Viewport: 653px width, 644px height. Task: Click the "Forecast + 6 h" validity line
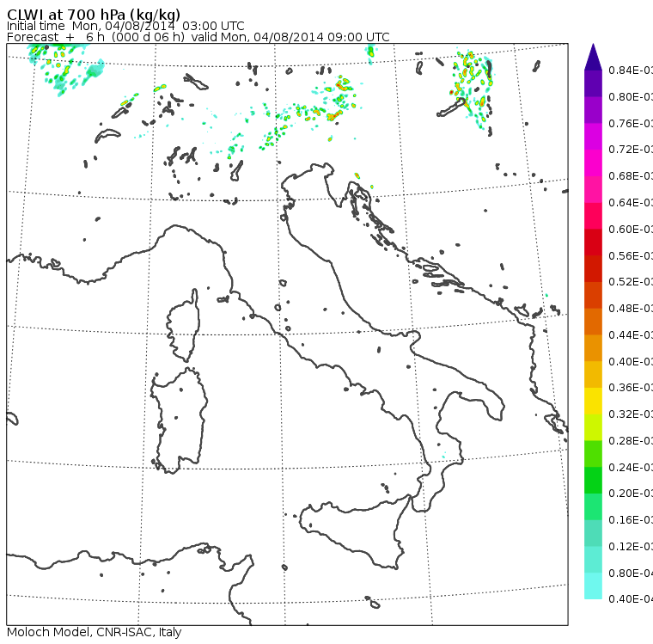click(x=198, y=37)
